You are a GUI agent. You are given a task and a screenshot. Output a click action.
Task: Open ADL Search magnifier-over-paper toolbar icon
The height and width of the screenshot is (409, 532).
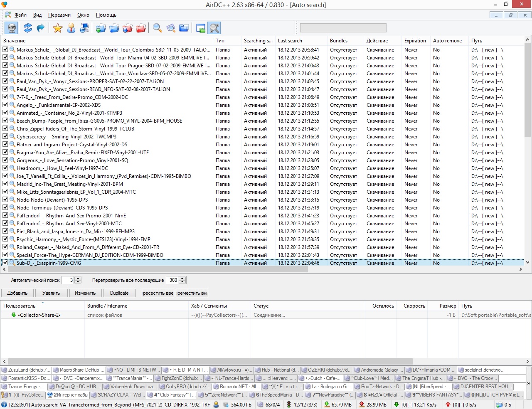tap(171, 28)
